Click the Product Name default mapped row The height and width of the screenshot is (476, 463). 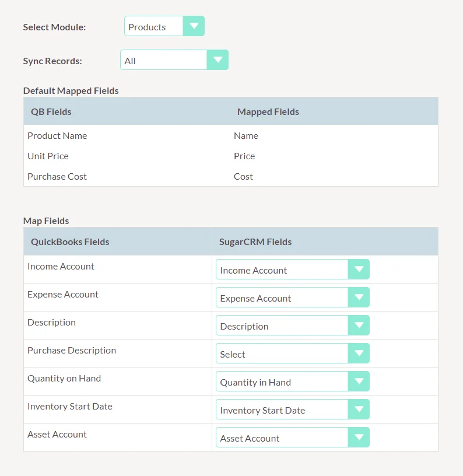point(57,135)
